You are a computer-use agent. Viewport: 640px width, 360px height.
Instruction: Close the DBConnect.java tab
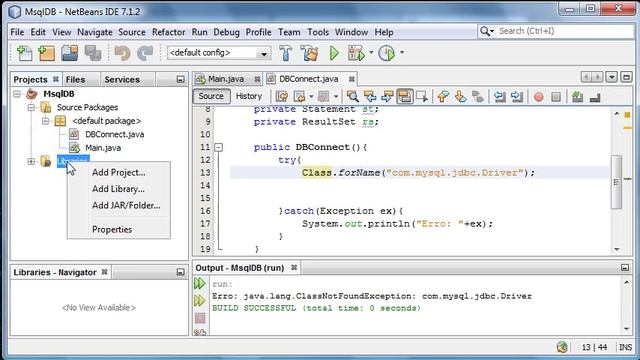[351, 79]
